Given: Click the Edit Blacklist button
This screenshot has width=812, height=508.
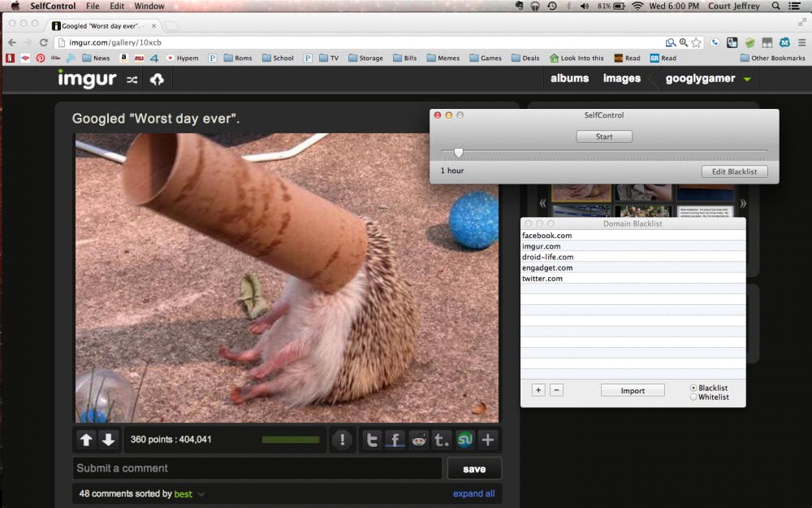Looking at the screenshot, I should 734,172.
